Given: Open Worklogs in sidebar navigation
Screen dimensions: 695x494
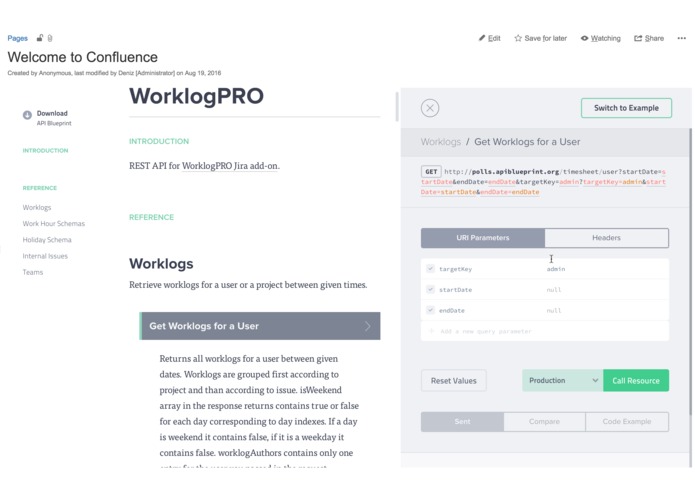Looking at the screenshot, I should coord(37,207).
